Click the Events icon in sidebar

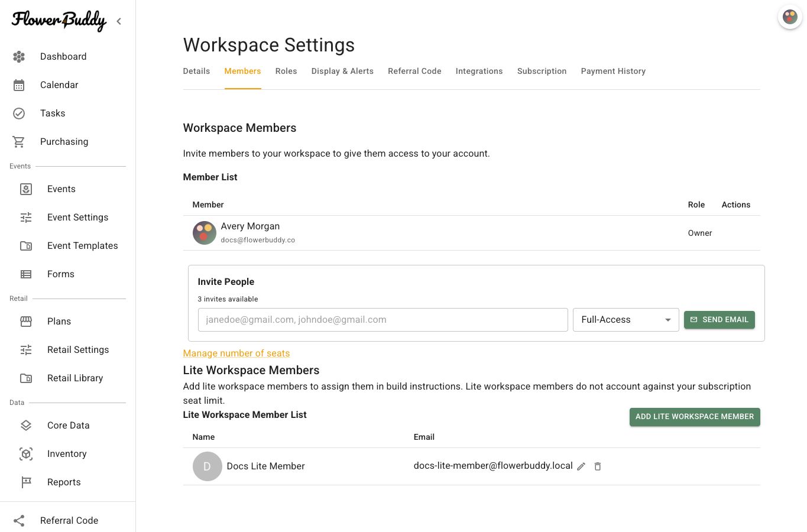click(x=26, y=189)
